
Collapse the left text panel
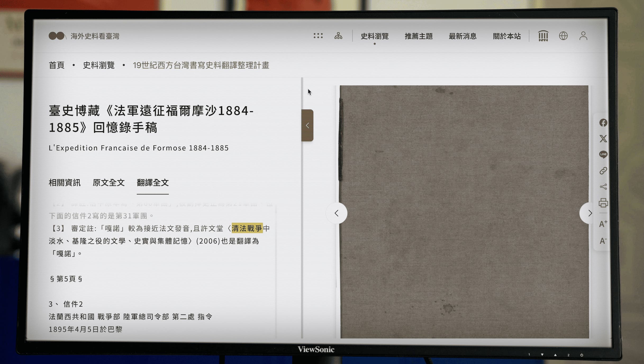point(307,125)
